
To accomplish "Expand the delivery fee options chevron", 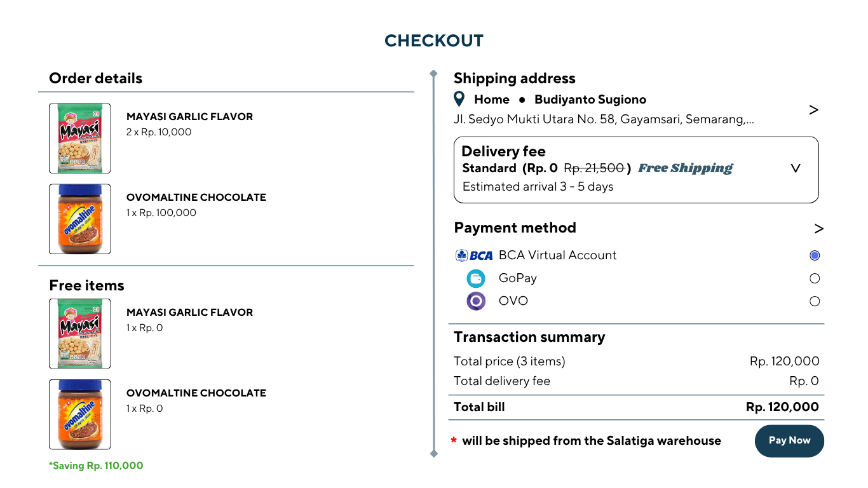I will coord(795,168).
